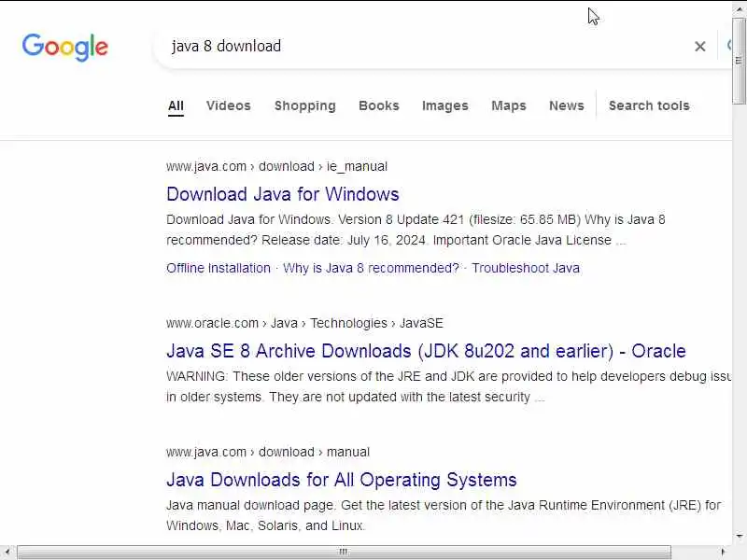Switch to Images results

[445, 105]
